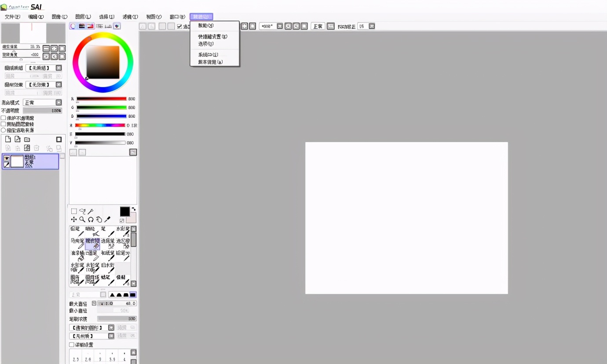
Task: Click the red R channel slider
Action: point(101,99)
